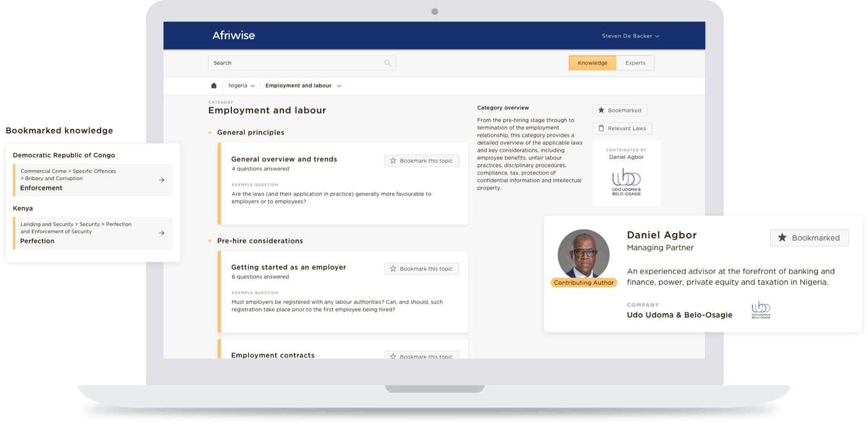Open Getting started as an employer topic
Screen dimensions: 868x424
click(289, 267)
